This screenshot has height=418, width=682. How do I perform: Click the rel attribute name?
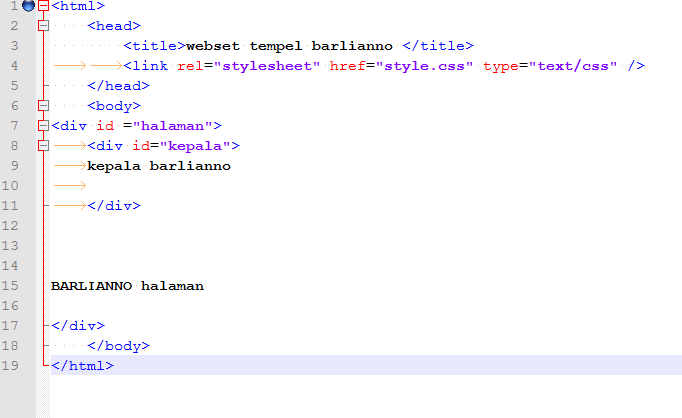pyautogui.click(x=190, y=66)
